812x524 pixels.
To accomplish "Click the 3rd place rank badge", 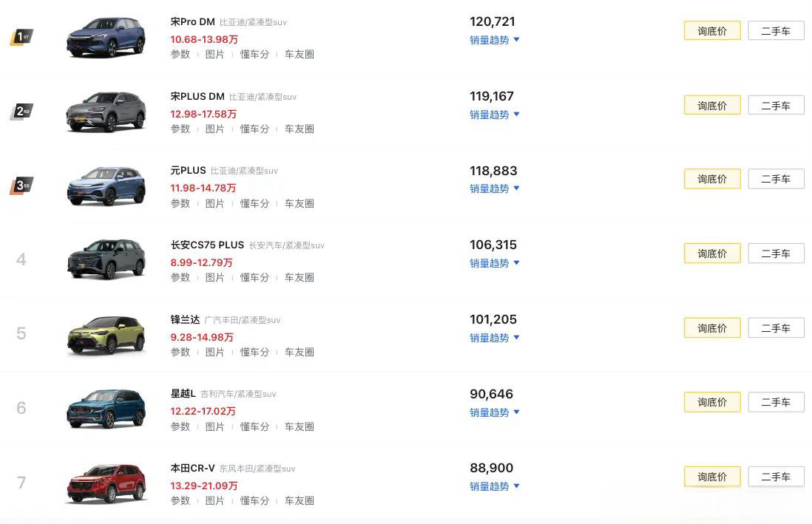I will (21, 186).
